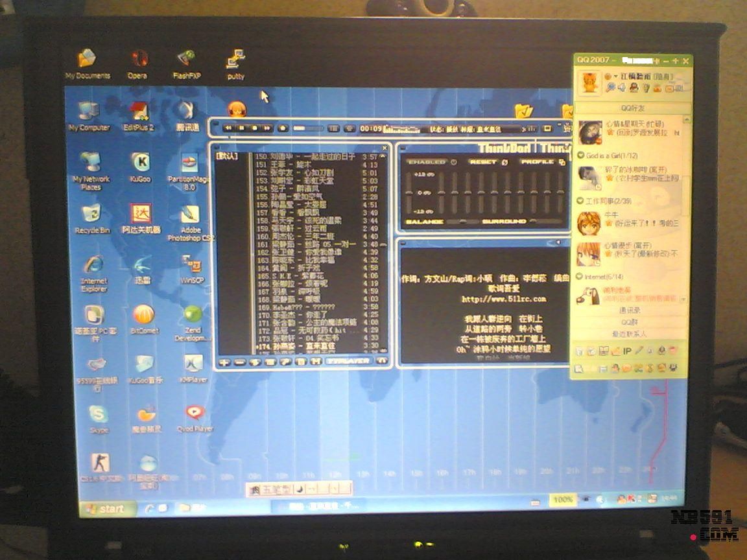Image resolution: width=747 pixels, height=560 pixels.
Task: Select the My Documents desktop icon
Action: (x=87, y=64)
